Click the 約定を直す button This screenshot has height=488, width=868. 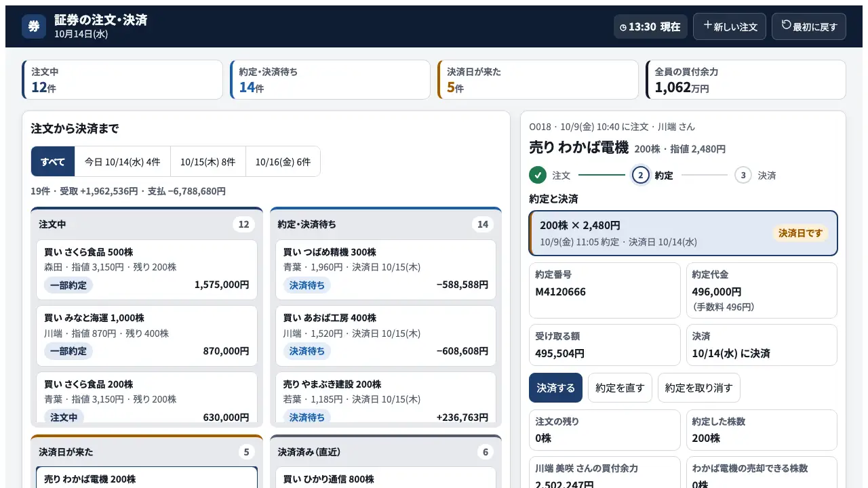[x=620, y=388]
